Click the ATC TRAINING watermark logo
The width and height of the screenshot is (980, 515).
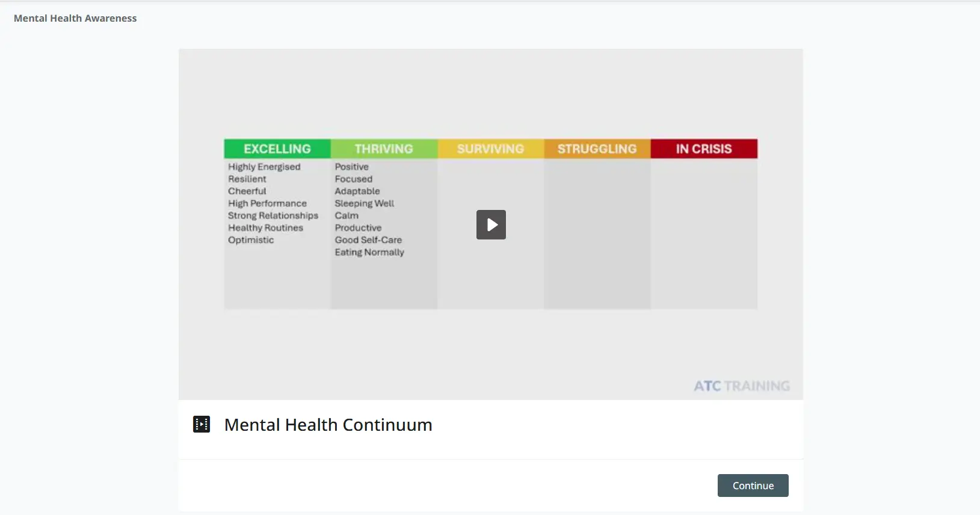pos(742,386)
